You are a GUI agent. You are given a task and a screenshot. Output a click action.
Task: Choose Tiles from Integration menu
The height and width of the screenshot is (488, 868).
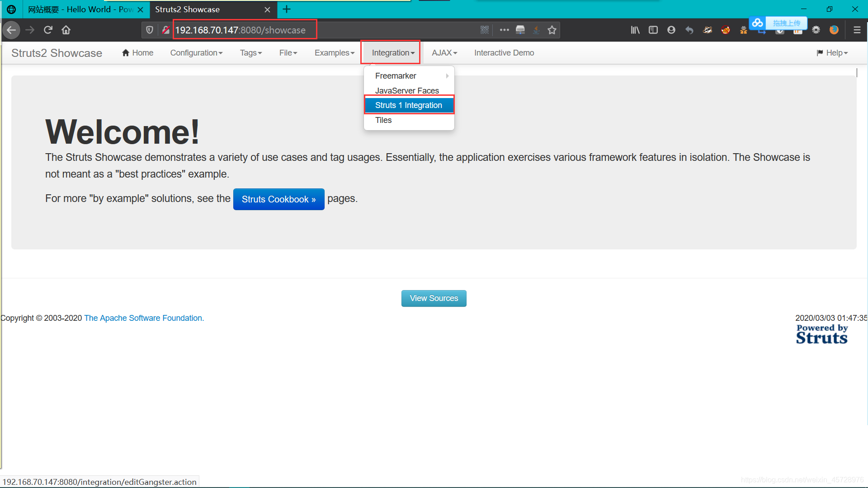click(x=409, y=120)
